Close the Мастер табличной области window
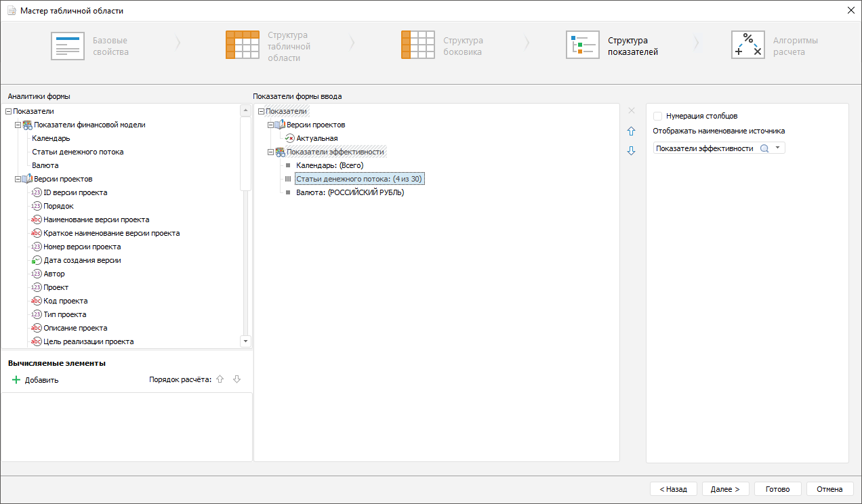 coord(850,11)
